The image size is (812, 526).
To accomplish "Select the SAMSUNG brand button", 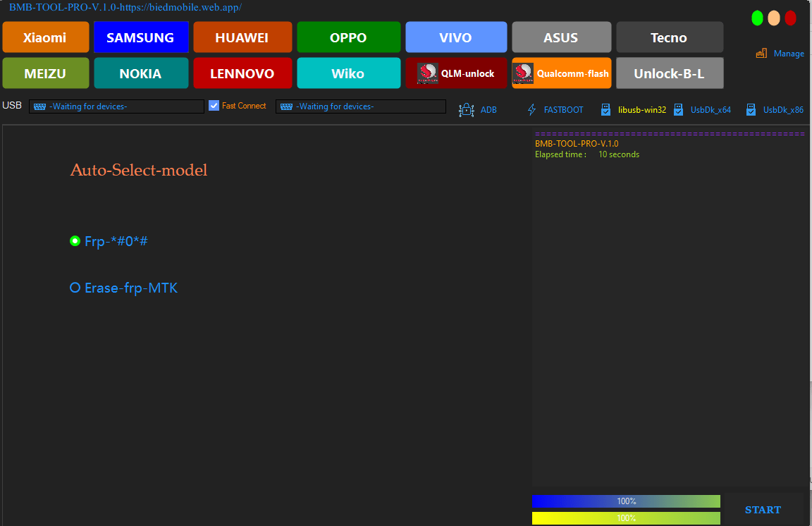I will (x=141, y=37).
